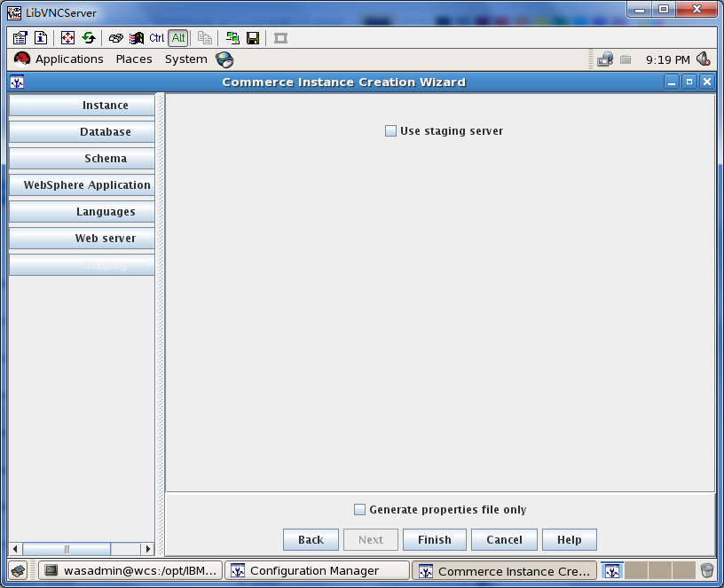Show VNC connection info icon
724x588 pixels.
(x=41, y=38)
